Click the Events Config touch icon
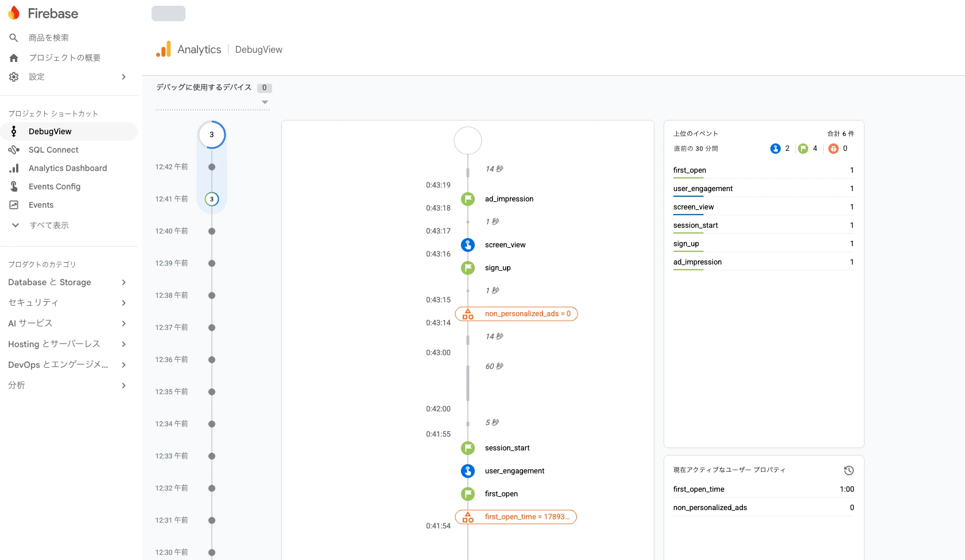 click(x=14, y=186)
